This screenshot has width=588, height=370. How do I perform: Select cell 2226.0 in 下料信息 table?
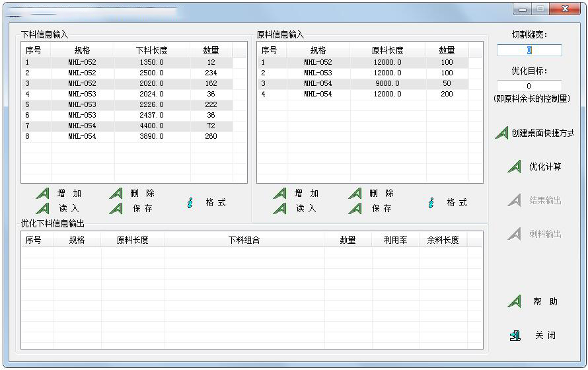pos(151,104)
